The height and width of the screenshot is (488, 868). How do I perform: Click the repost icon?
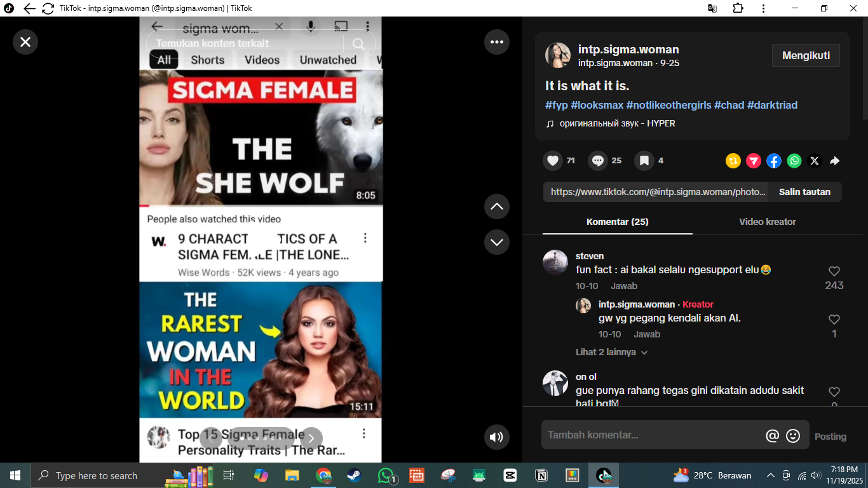coord(733,161)
